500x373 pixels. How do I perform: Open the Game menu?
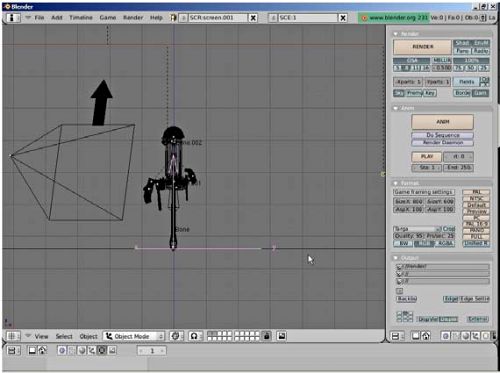pos(108,17)
